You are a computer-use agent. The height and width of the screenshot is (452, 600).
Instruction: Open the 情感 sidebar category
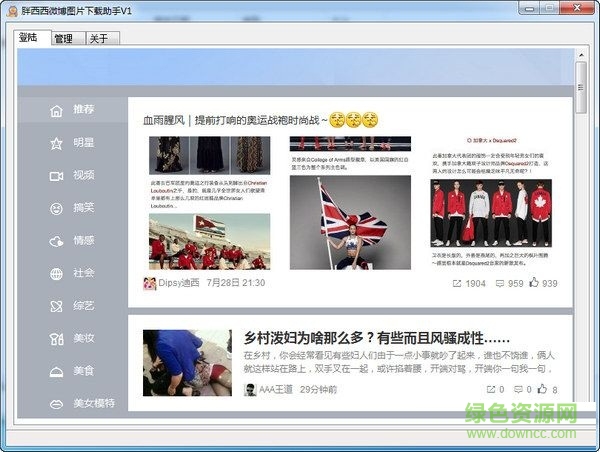point(84,241)
